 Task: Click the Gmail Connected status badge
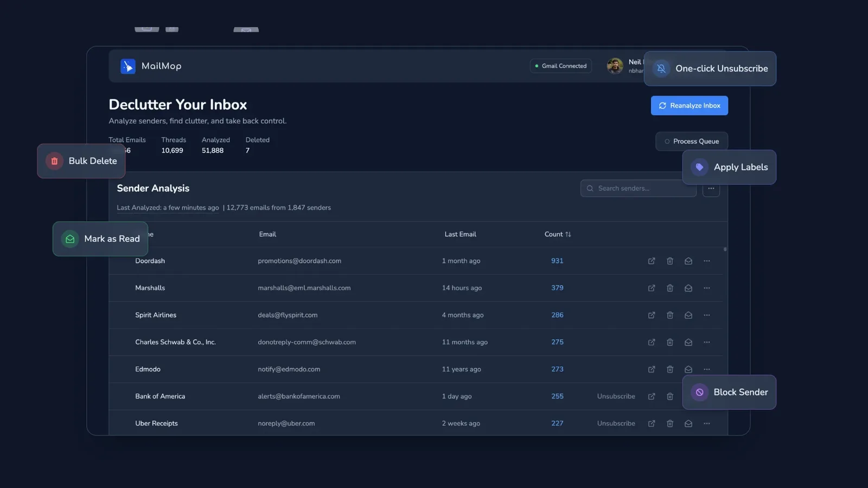pos(561,66)
